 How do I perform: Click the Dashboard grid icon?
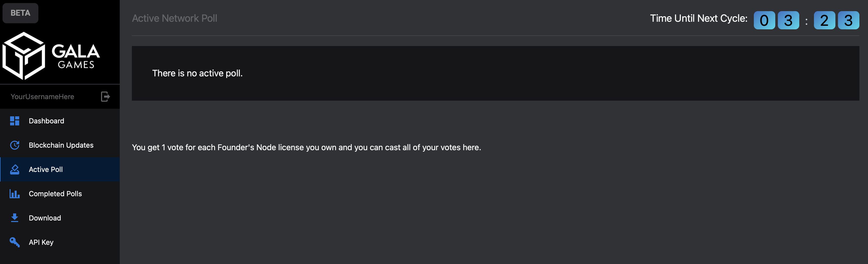(14, 121)
